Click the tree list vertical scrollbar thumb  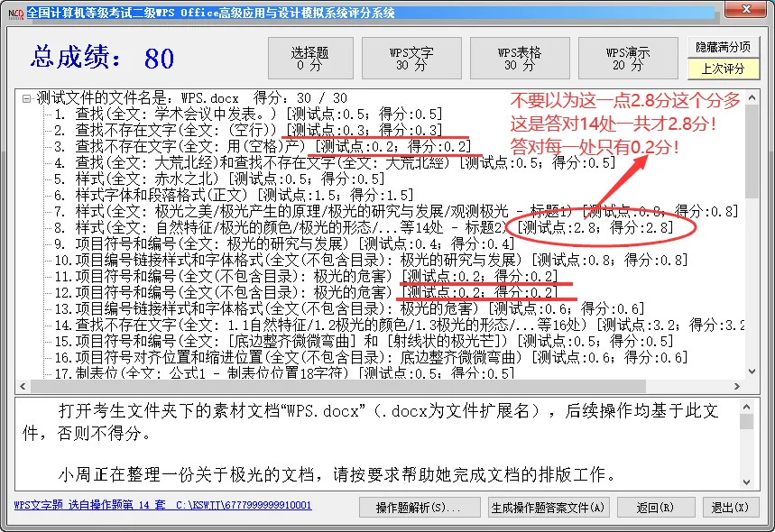pos(752,151)
